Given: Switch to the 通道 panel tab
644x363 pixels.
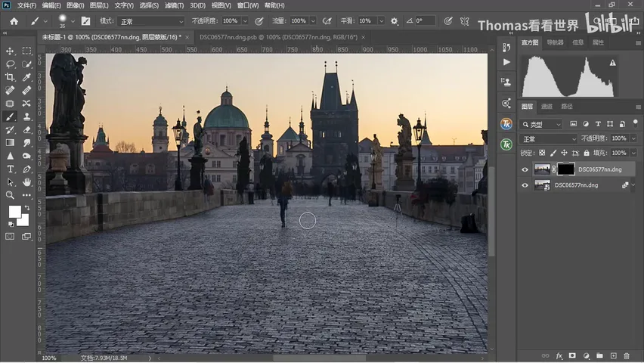Looking at the screenshot, I should (x=546, y=107).
